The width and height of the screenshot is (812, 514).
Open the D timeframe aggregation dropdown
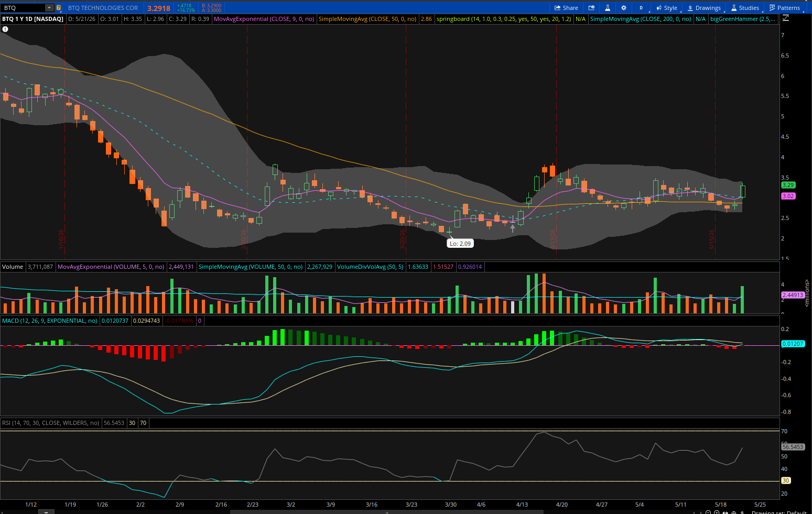pyautogui.click(x=641, y=8)
